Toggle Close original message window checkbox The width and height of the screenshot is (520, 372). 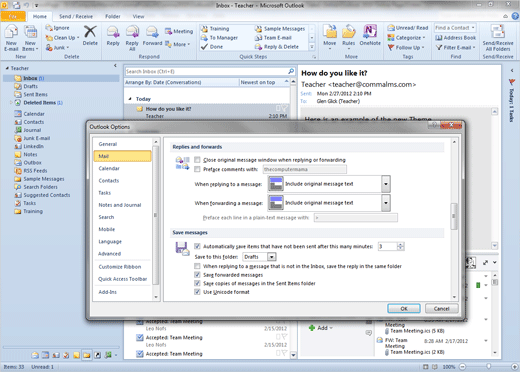pos(197,160)
